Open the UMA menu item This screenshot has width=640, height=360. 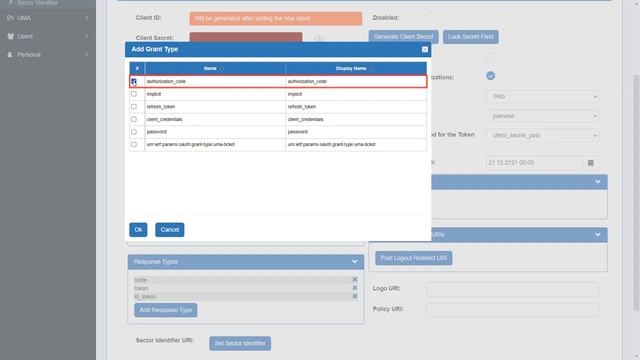point(48,18)
